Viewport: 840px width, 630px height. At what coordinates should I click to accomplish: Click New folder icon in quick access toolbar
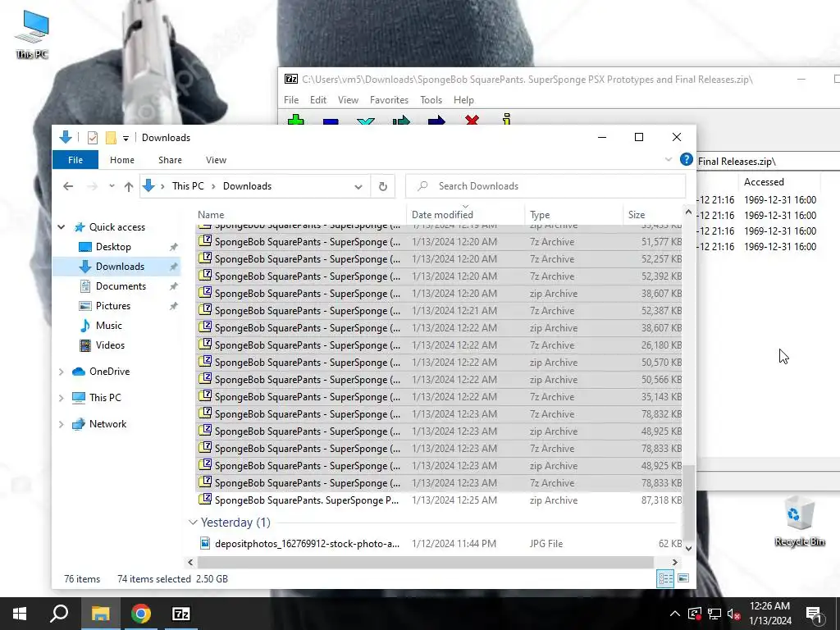[x=111, y=138]
